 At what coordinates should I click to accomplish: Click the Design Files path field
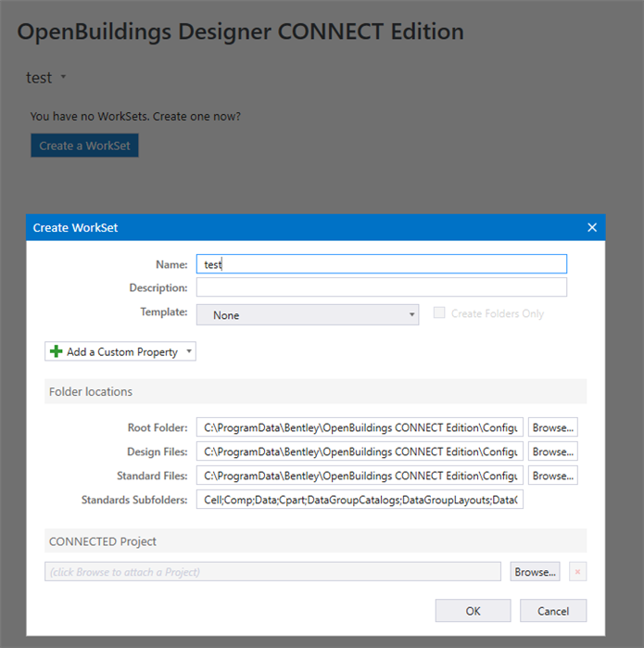360,451
